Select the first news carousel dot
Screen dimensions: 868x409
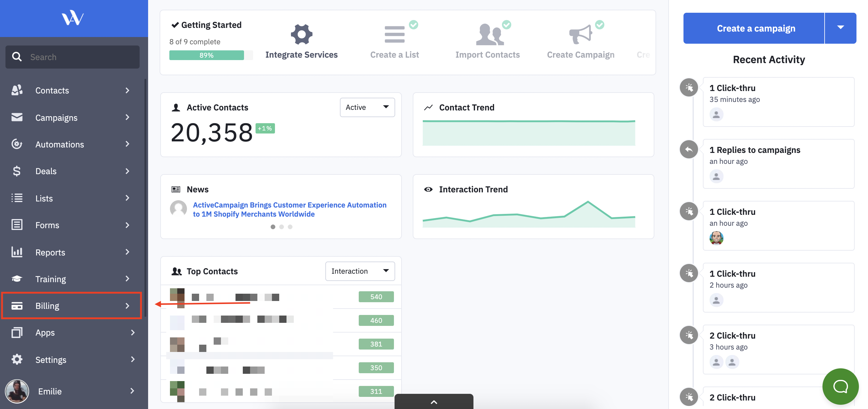point(273,227)
